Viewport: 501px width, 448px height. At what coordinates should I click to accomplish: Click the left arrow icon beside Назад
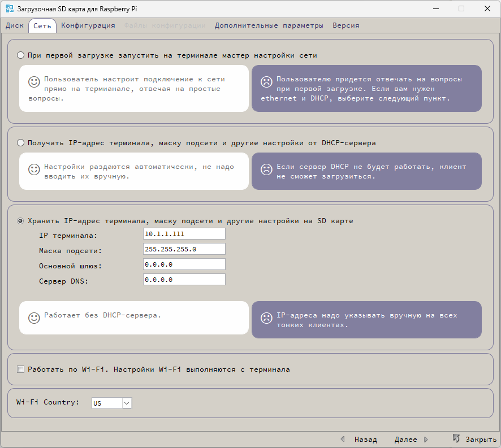(x=343, y=440)
